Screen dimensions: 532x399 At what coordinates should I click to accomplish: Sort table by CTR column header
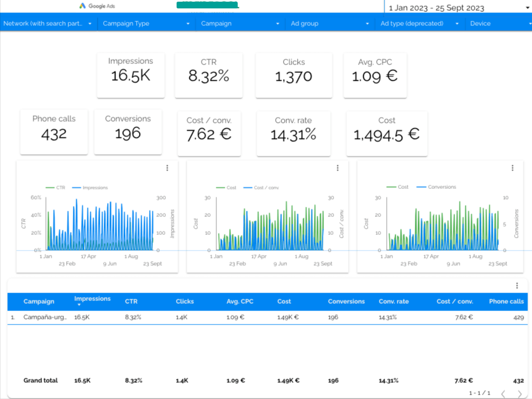(131, 301)
